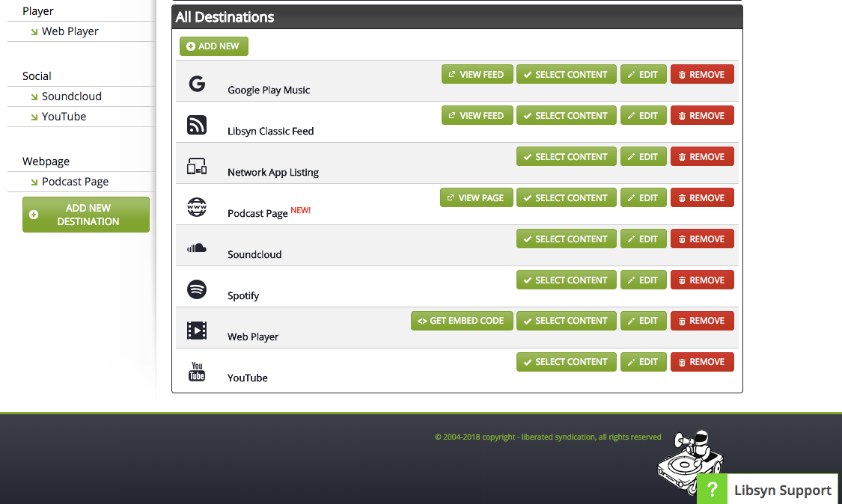This screenshot has width=842, height=504.
Task: Click the YouTube logo icon
Action: coord(197,372)
